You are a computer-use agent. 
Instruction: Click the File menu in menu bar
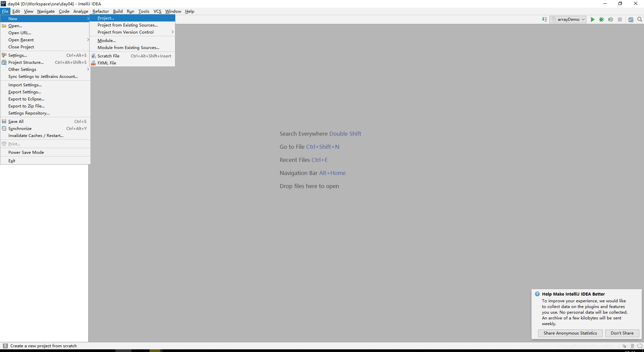[5, 11]
